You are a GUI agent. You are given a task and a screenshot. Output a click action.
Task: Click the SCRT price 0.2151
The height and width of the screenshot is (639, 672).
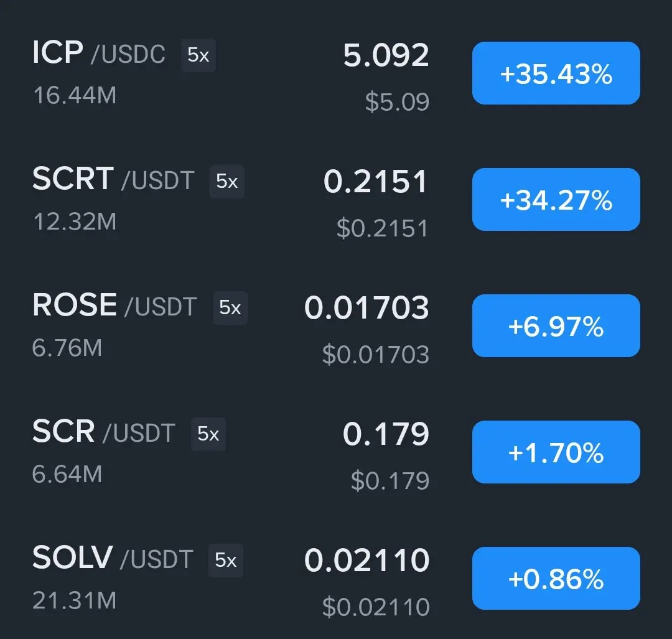376,182
